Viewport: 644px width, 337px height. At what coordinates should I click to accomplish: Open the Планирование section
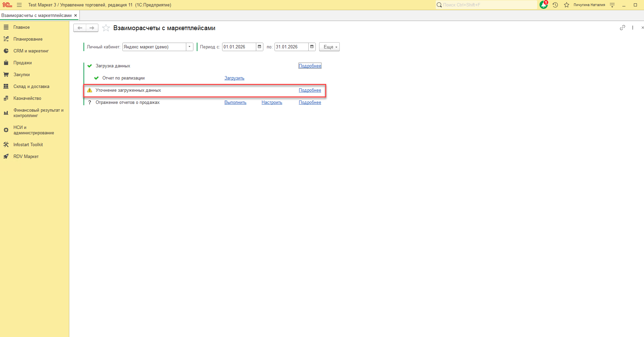[x=34, y=39]
